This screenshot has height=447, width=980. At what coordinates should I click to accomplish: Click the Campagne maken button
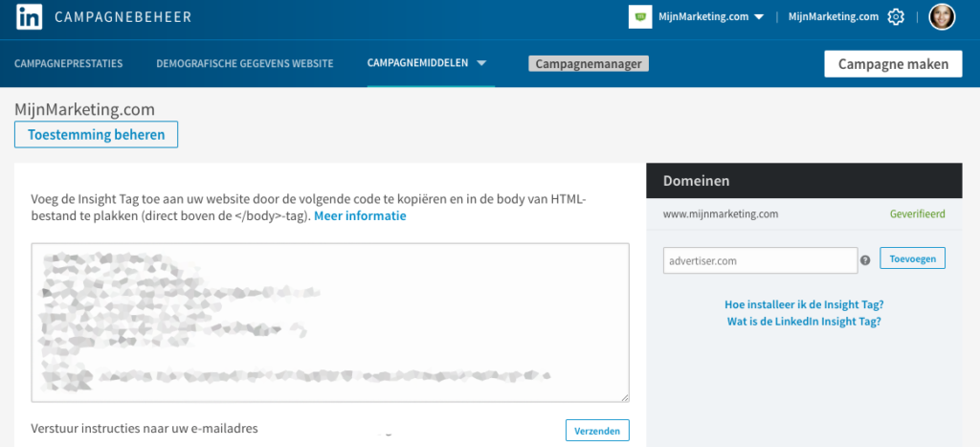(893, 64)
